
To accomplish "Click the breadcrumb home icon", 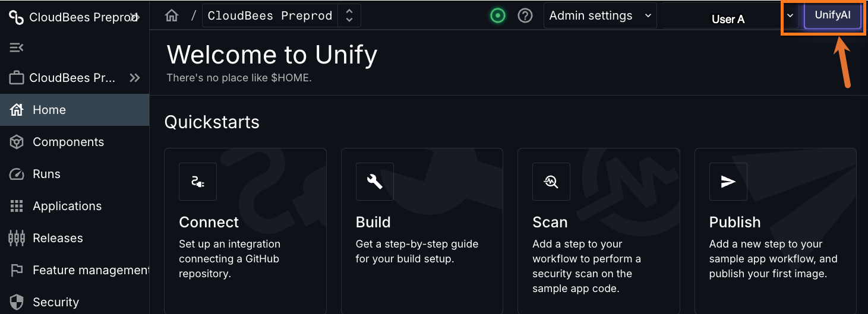I will 172,16.
